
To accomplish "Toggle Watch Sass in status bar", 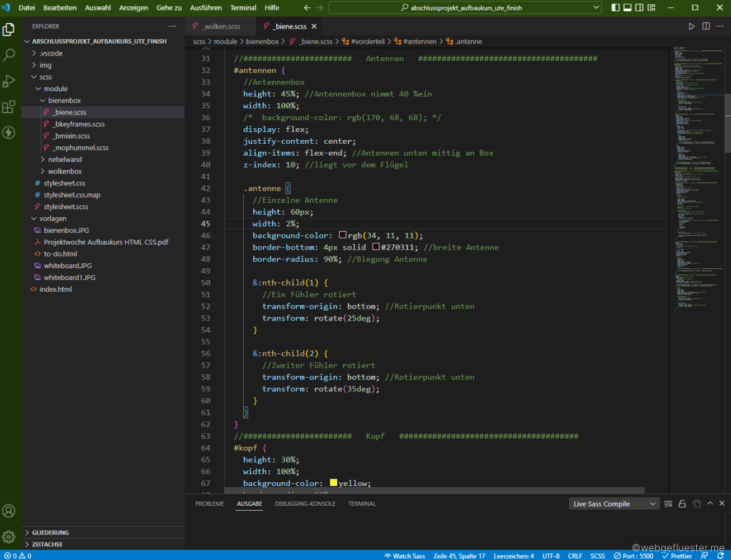I will (405, 556).
